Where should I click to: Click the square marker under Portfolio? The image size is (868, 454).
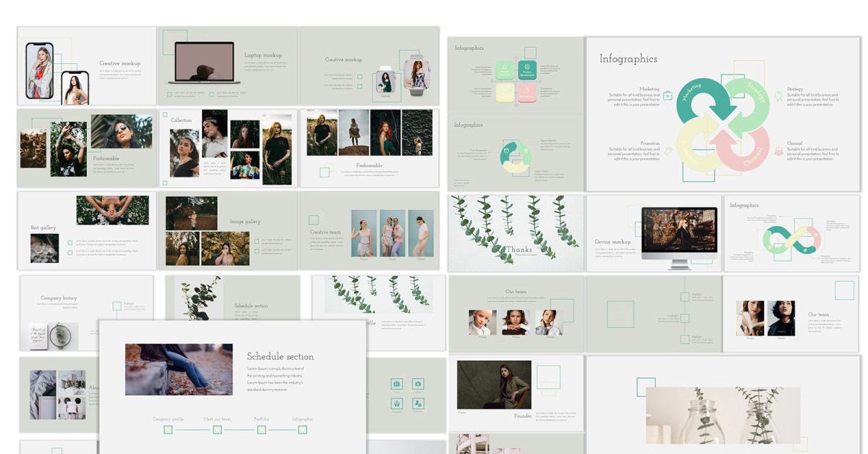pos(261,429)
